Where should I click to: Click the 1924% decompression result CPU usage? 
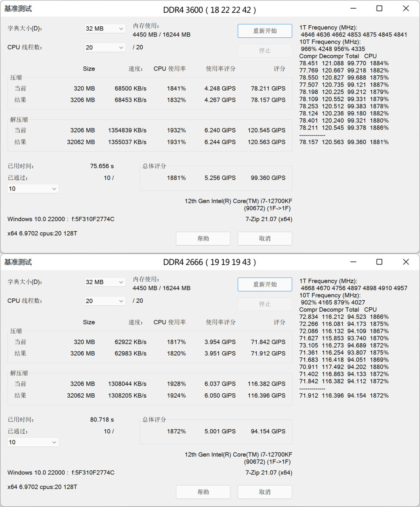click(x=177, y=396)
